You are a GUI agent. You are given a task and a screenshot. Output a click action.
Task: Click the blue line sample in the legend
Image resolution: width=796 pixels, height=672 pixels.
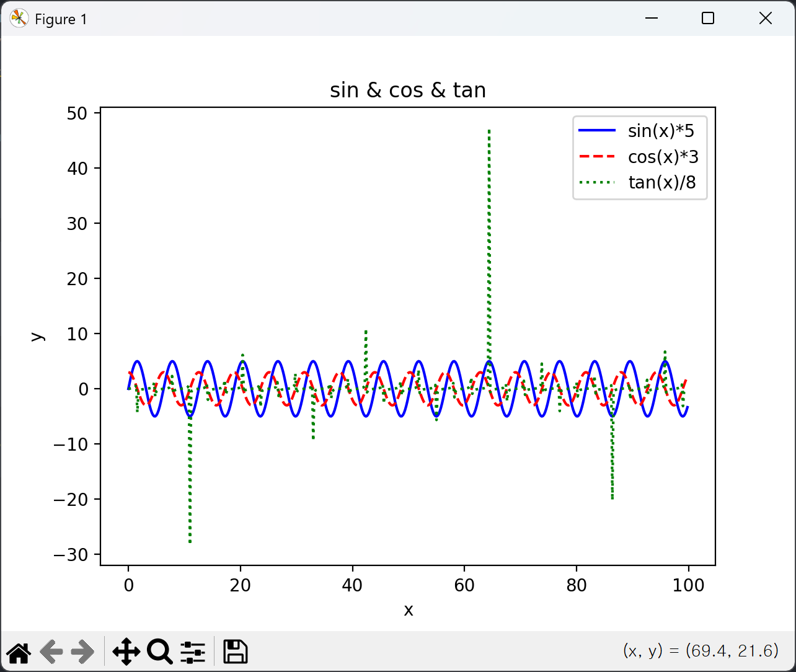point(597,131)
